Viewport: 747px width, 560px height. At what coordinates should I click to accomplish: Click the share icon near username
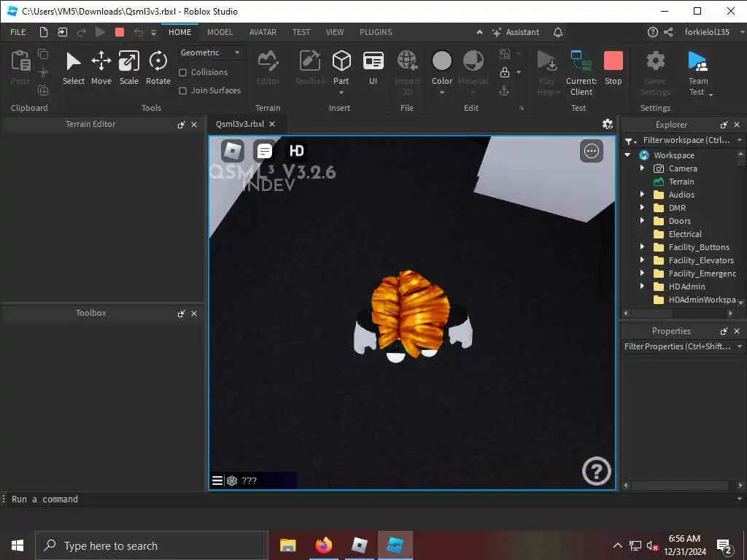(668, 32)
